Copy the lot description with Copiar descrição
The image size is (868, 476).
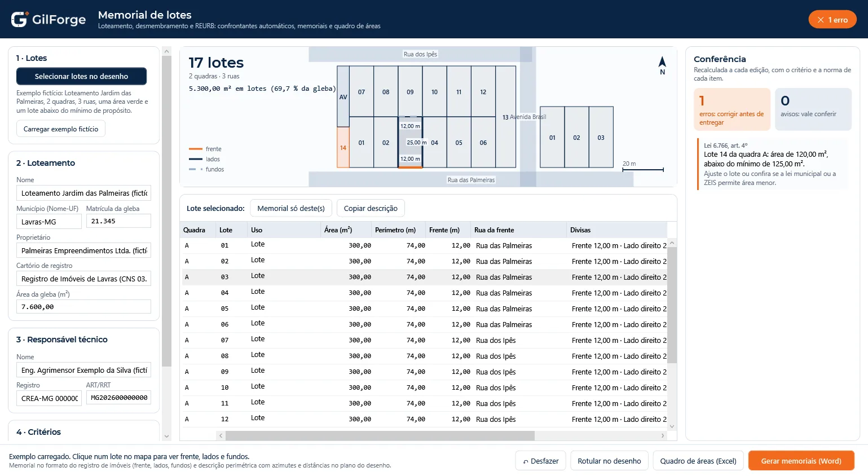coord(371,208)
